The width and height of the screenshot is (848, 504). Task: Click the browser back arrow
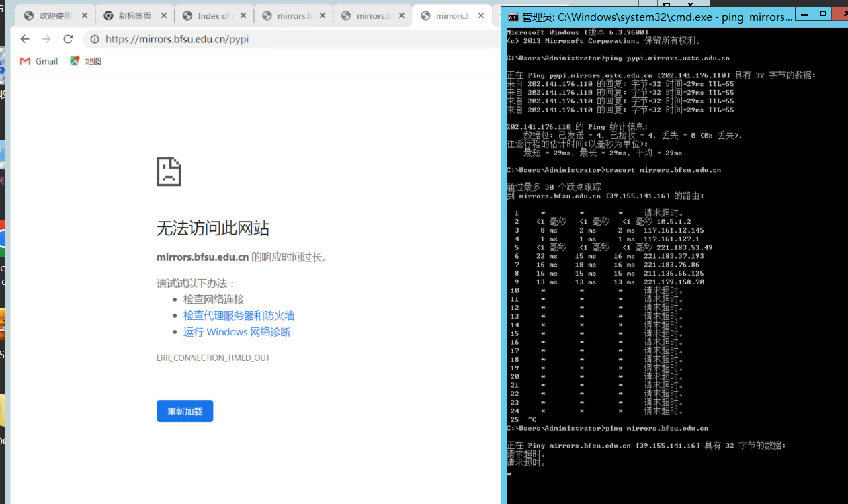click(25, 39)
